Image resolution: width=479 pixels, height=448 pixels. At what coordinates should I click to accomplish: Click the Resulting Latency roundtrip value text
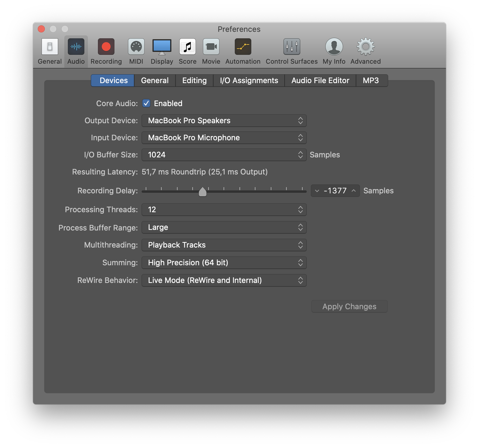(x=205, y=172)
